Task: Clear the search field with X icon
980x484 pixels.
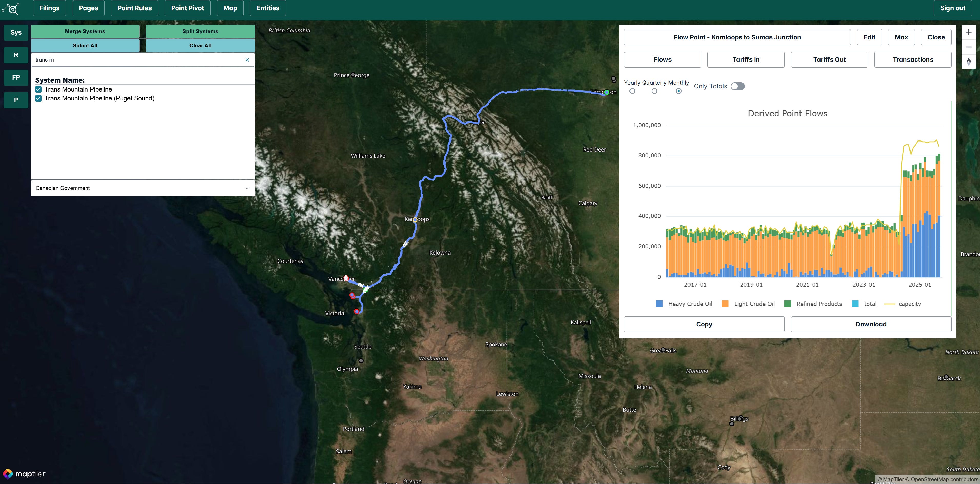Action: tap(247, 60)
